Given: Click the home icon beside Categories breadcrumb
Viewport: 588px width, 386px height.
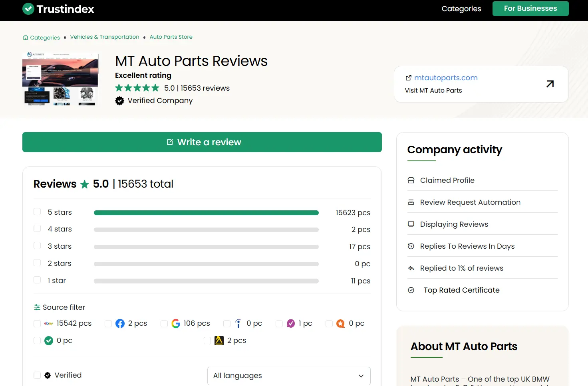Looking at the screenshot, I should 26,38.
